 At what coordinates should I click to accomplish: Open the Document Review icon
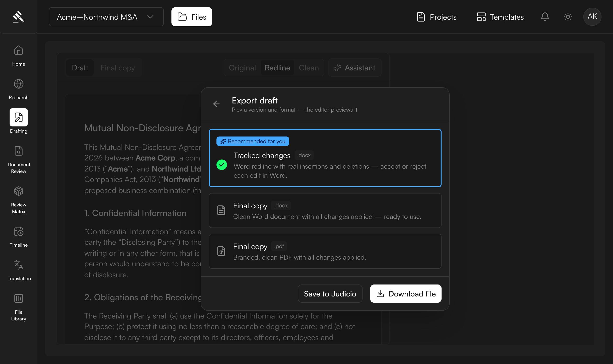coord(19,151)
